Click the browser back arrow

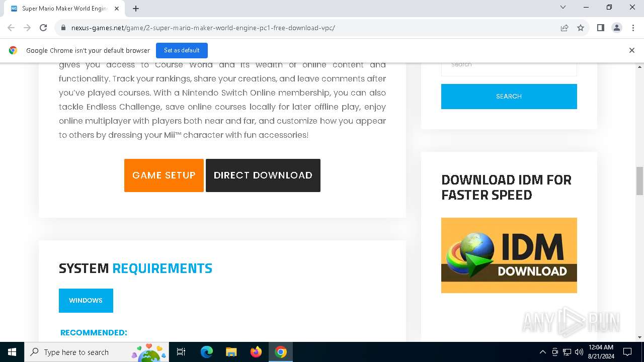(11, 28)
